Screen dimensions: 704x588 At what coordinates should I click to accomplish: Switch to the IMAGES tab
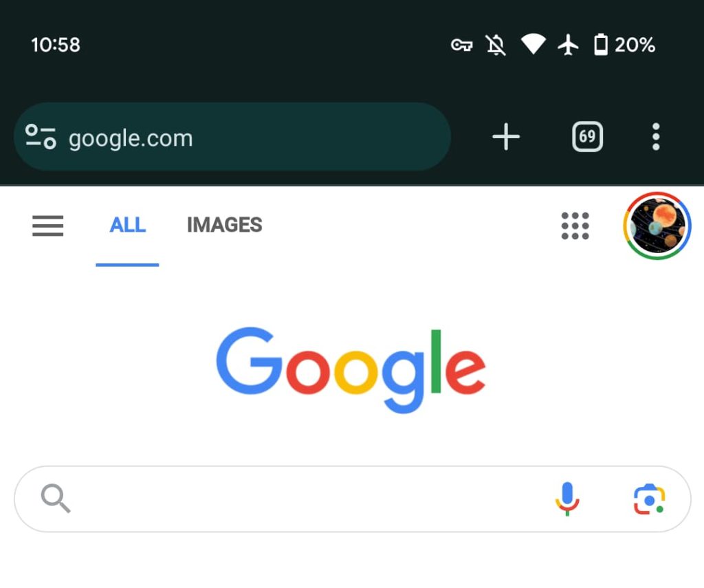pyautogui.click(x=224, y=226)
